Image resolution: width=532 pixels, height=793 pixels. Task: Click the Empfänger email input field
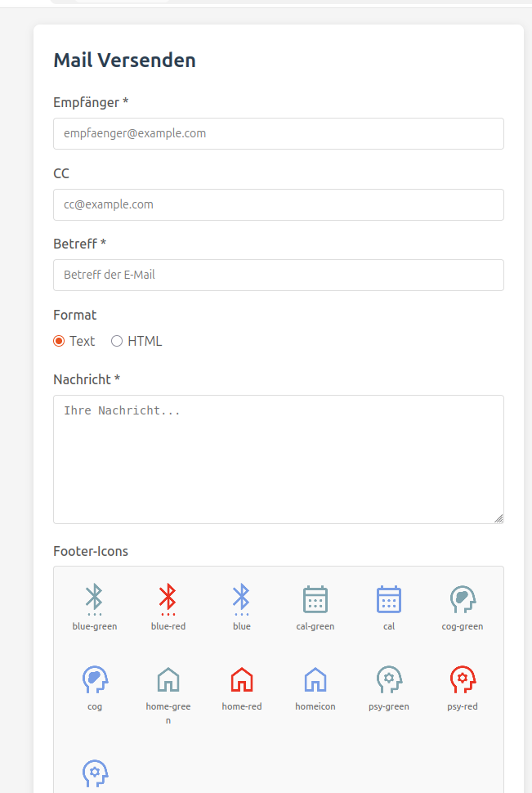(278, 133)
